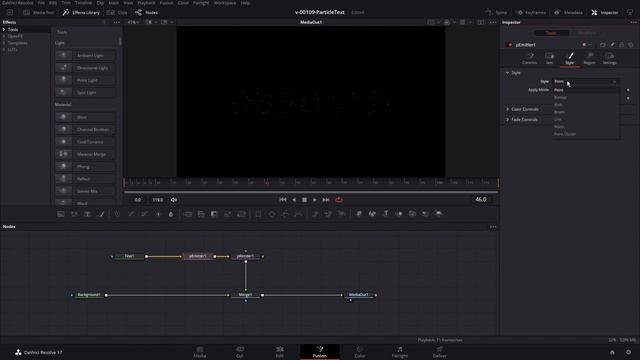This screenshot has height=360, width=640.
Task: Toggle the Media Pool panel
Action: coord(38,13)
